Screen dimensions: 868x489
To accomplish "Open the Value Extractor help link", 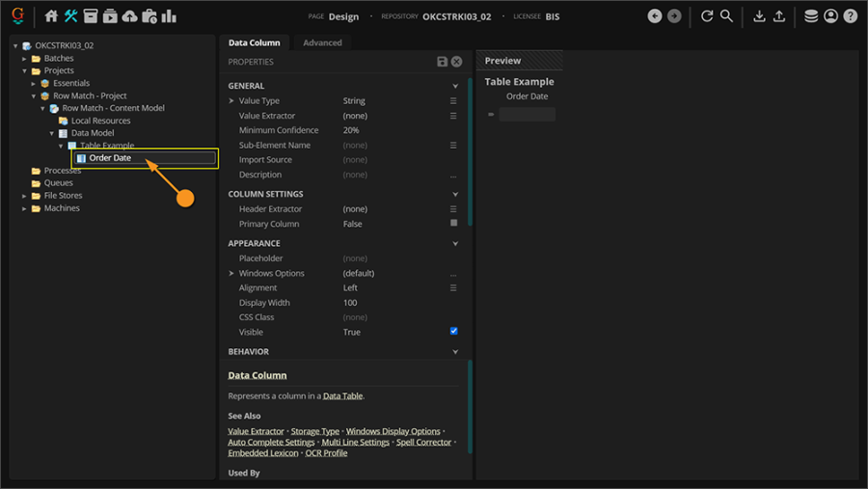I will coord(256,431).
